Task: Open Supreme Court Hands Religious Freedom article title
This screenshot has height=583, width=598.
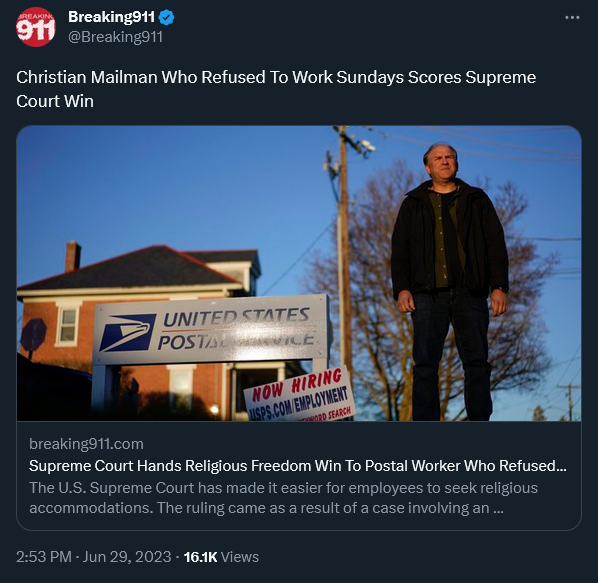Action: point(298,466)
